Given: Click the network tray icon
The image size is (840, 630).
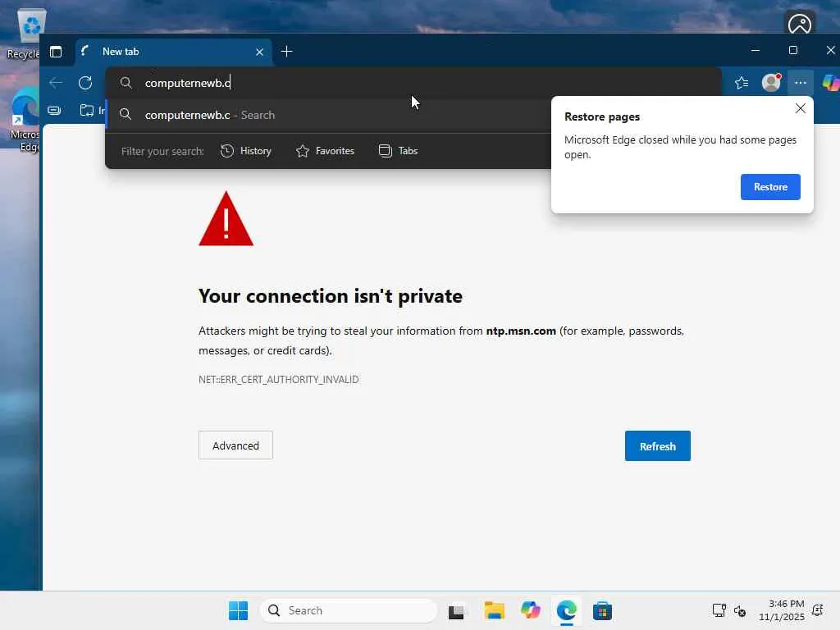Looking at the screenshot, I should coord(719,610).
